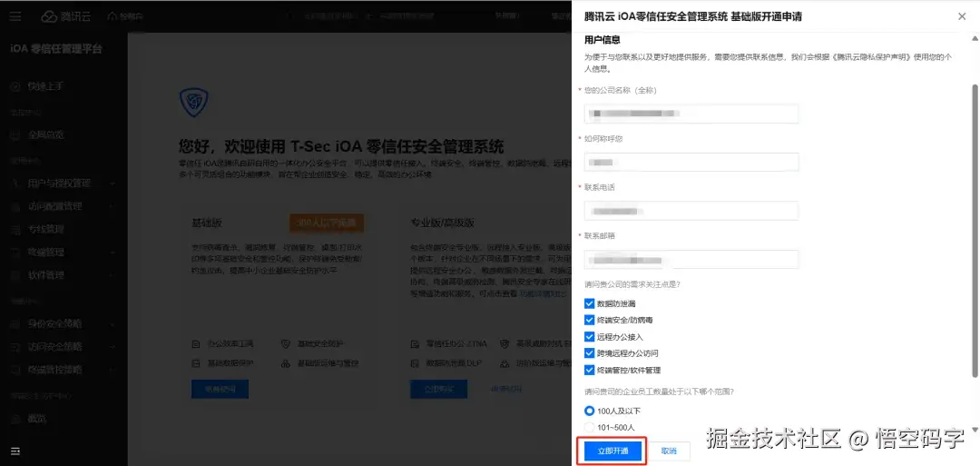Click the 高级威胁对抗 feature icon
This screenshot has height=466, width=980.
tap(505, 344)
